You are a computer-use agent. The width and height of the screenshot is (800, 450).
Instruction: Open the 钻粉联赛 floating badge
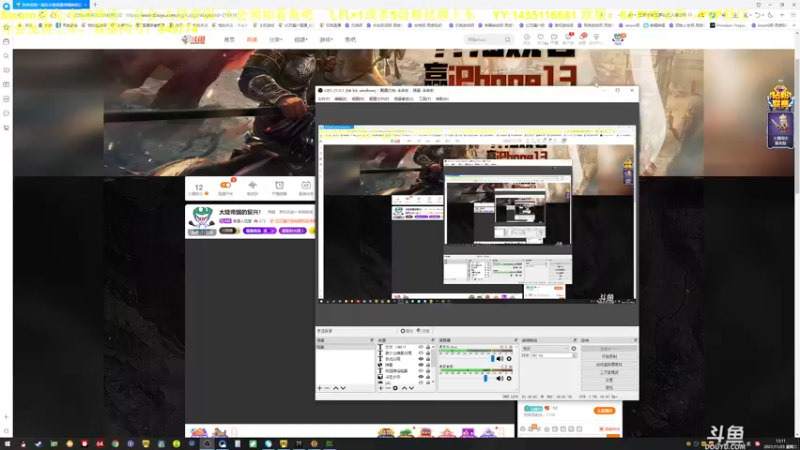pos(780,97)
